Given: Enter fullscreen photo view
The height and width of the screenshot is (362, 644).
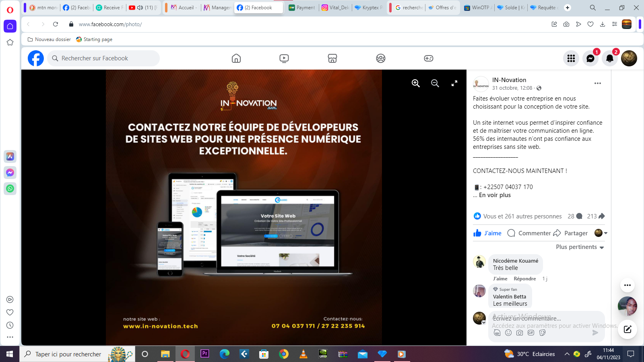Looking at the screenshot, I should point(454,83).
